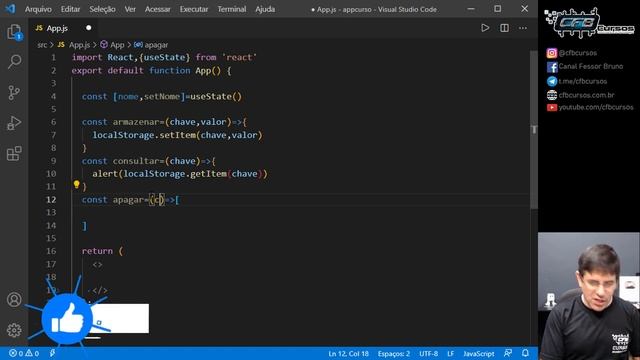
Task: Open the Editar menu
Action: (x=70, y=9)
